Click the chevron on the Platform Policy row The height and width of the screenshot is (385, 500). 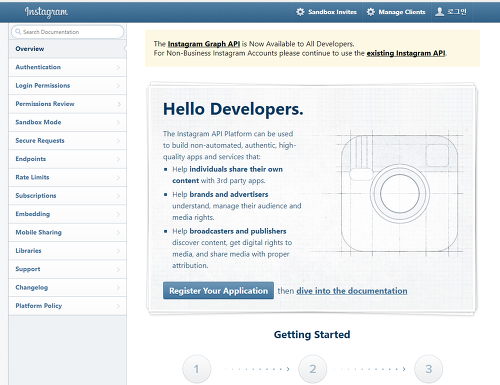point(118,306)
